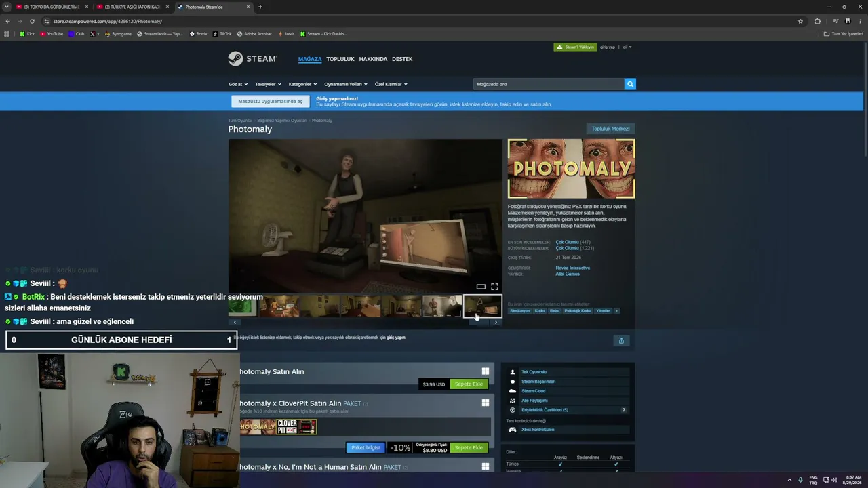Expand the Oynamanın Yolları dropdown menu
The height and width of the screenshot is (488, 868).
[x=346, y=84]
